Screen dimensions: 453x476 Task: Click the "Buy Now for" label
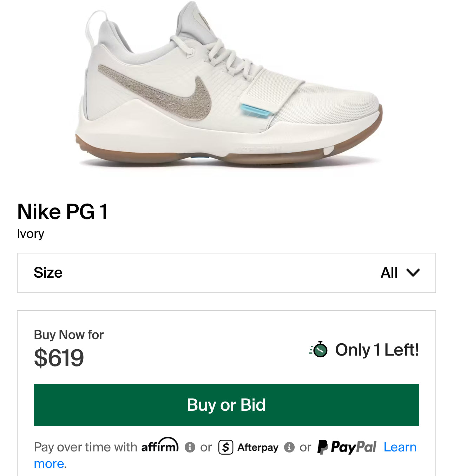[68, 335]
